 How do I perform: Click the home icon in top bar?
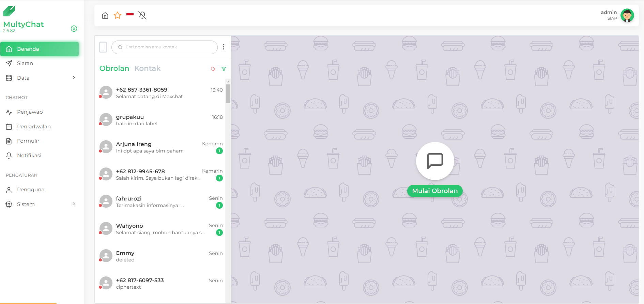click(105, 16)
